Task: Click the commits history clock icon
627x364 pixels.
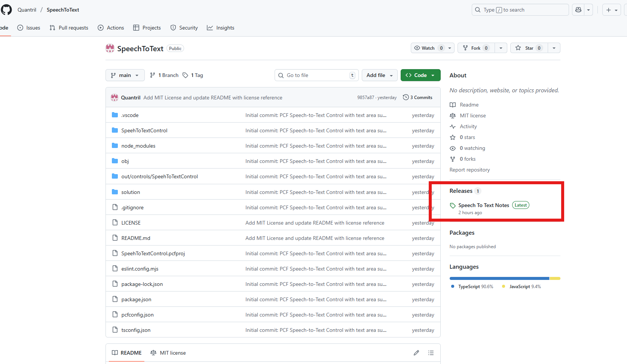Action: pyautogui.click(x=406, y=98)
